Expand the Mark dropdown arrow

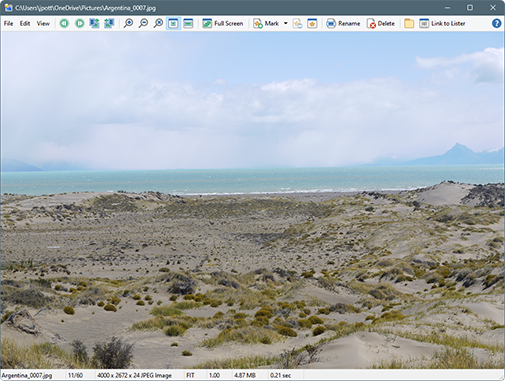click(286, 23)
